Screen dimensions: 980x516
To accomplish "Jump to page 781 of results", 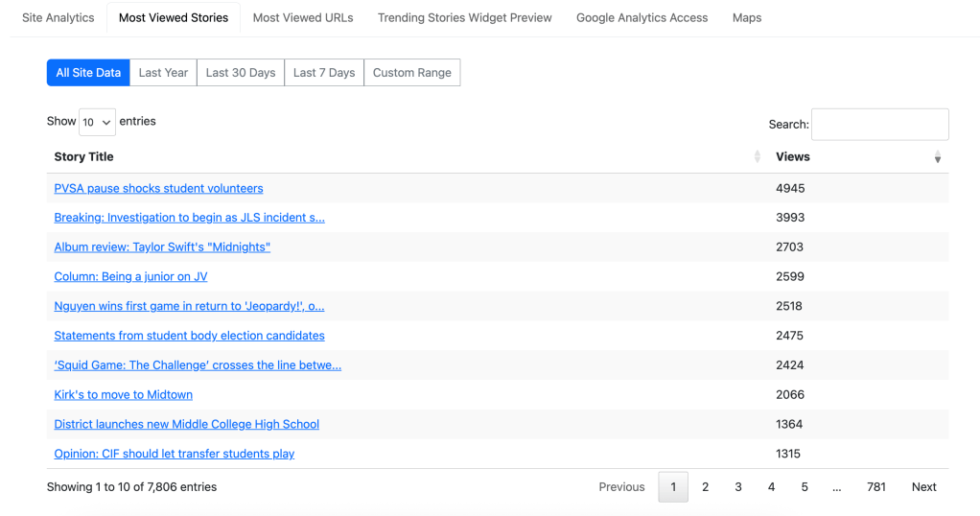I will pos(876,487).
